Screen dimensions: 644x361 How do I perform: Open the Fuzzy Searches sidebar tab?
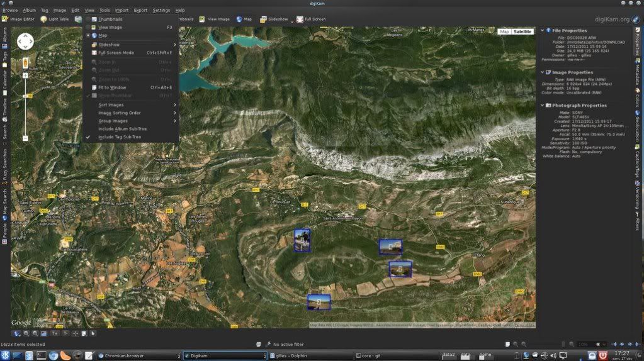click(4, 167)
